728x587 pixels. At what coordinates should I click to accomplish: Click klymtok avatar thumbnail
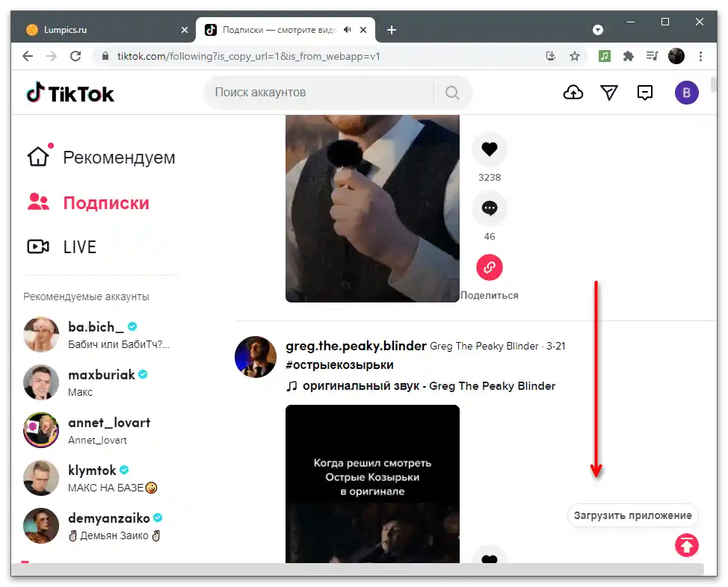coord(41,478)
